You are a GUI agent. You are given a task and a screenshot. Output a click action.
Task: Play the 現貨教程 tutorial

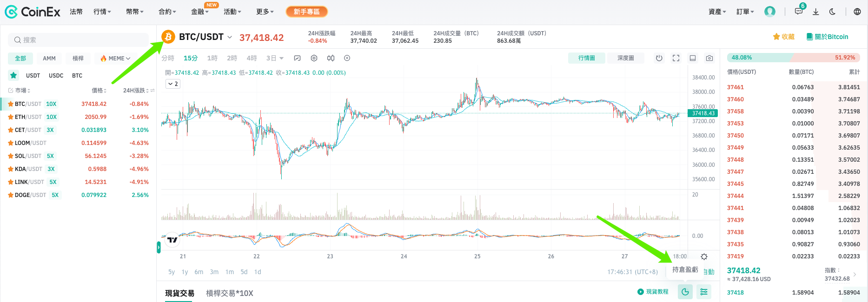point(653,292)
